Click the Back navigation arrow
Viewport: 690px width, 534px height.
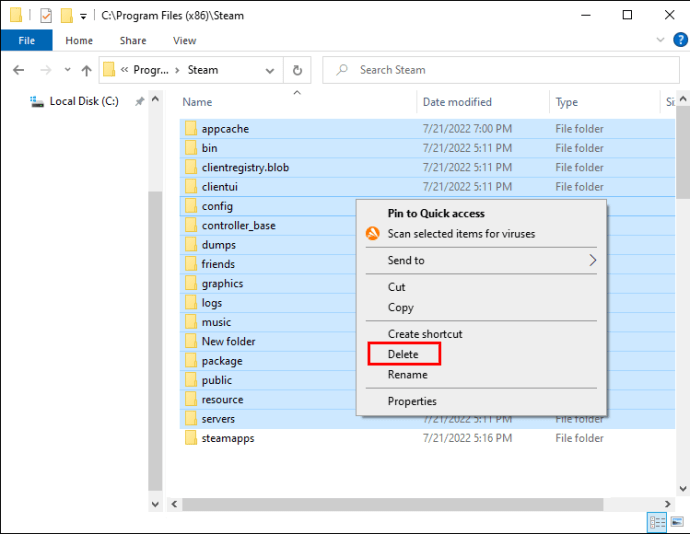[18, 70]
